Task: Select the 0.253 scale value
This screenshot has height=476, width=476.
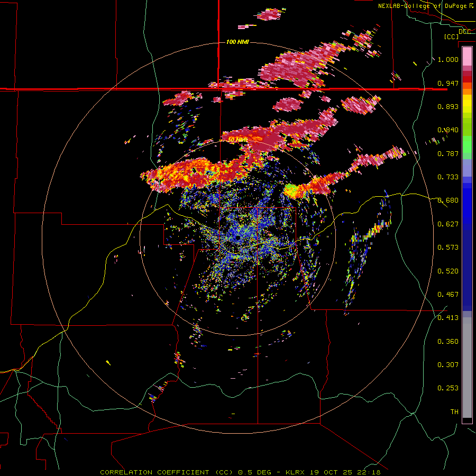Action: (x=448, y=388)
